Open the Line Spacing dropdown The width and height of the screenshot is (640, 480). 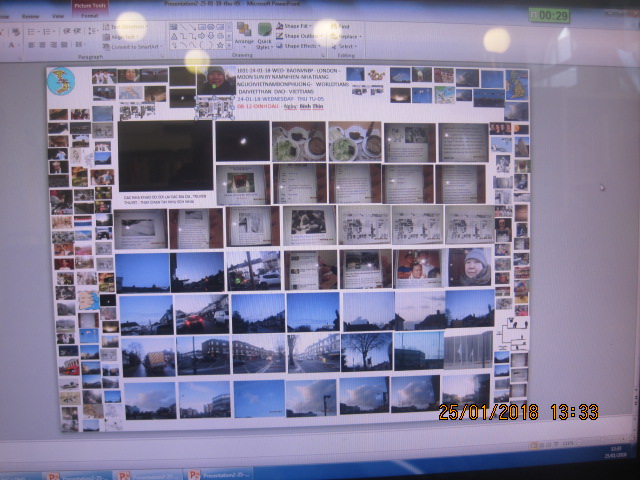[x=92, y=31]
